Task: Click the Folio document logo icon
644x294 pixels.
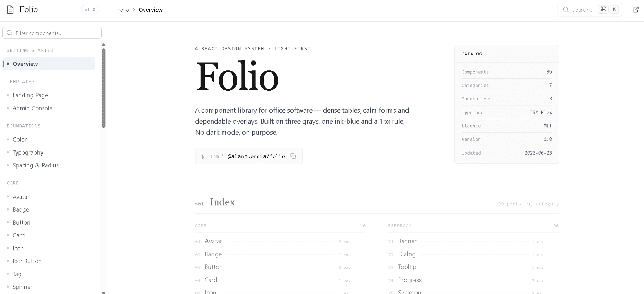Action: [x=10, y=10]
